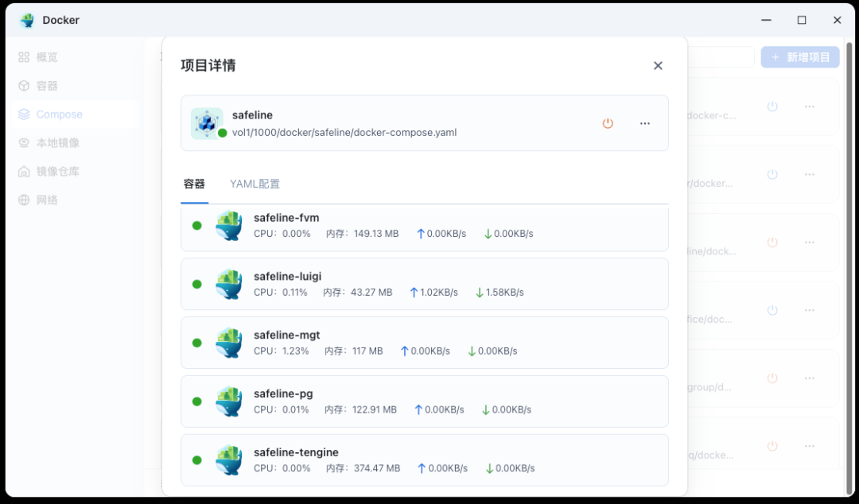Screen dimensions: 859x504
Task: Click the 容器 cube icon in sidebar
Action: point(24,86)
